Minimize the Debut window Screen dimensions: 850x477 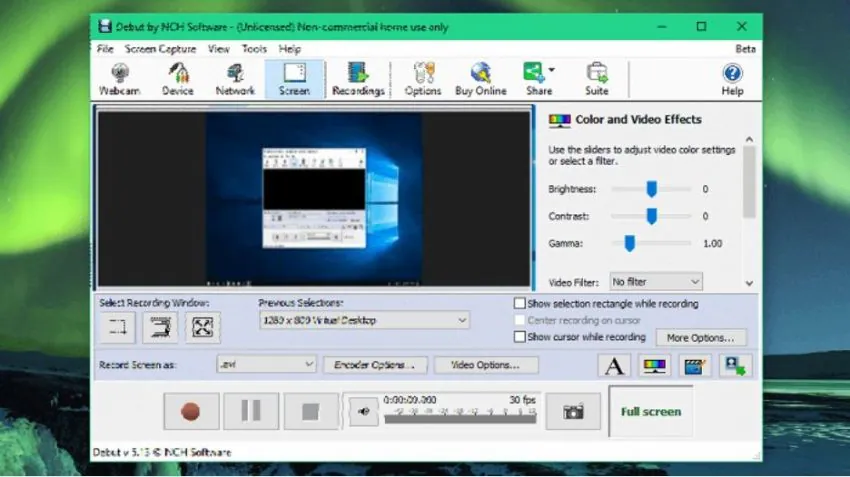click(x=662, y=26)
